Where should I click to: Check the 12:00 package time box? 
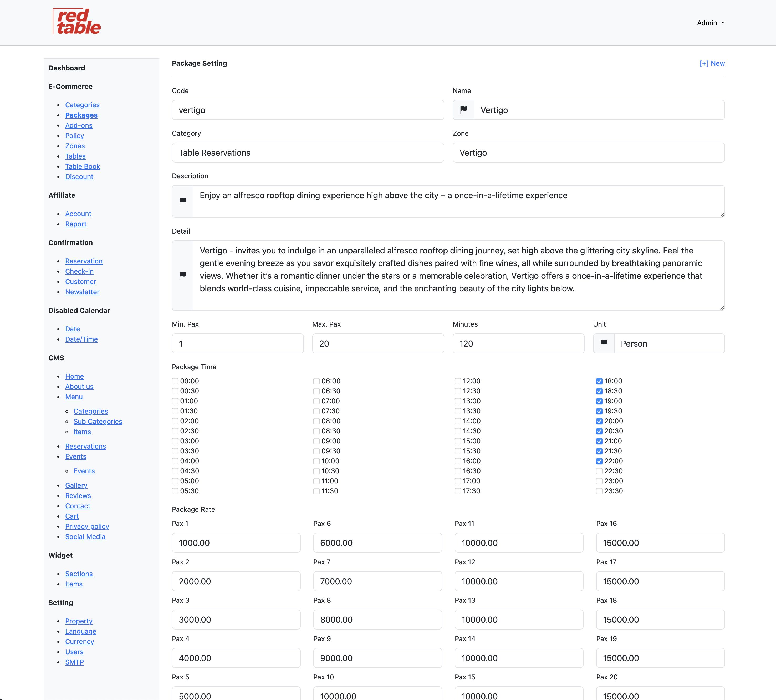pyautogui.click(x=458, y=381)
